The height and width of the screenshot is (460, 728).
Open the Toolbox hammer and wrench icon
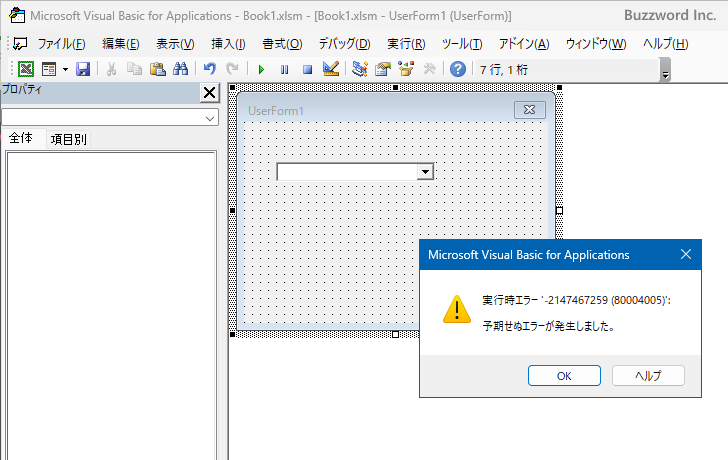click(429, 69)
